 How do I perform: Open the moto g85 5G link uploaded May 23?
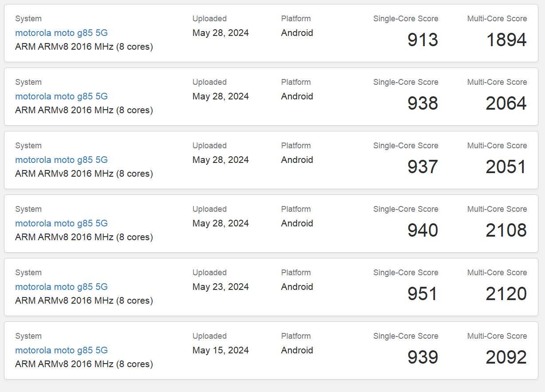(x=61, y=287)
